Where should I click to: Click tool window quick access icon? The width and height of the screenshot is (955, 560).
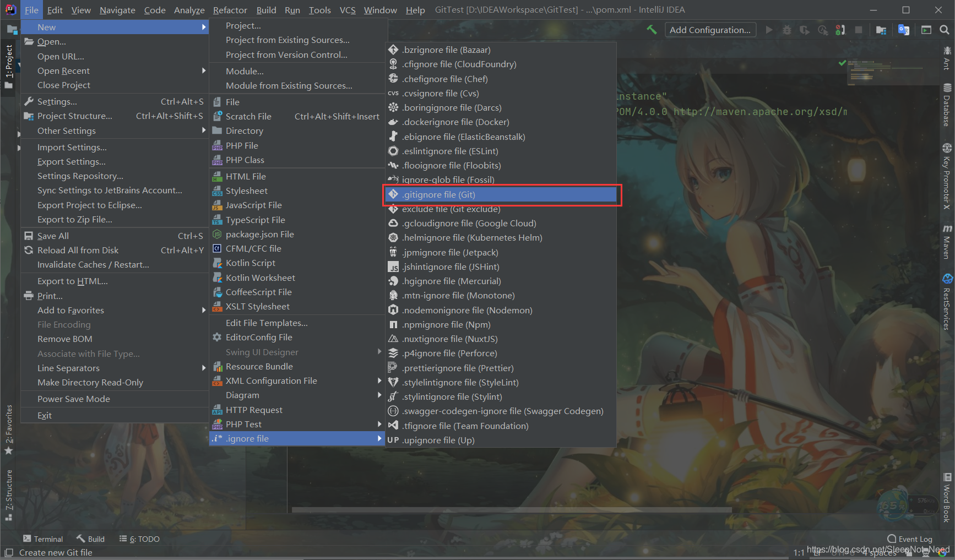9,552
